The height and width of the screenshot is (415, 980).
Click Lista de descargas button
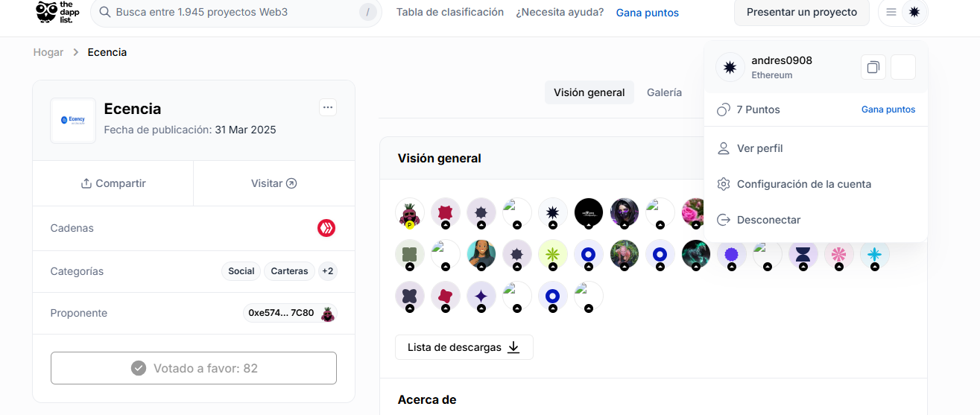click(464, 347)
